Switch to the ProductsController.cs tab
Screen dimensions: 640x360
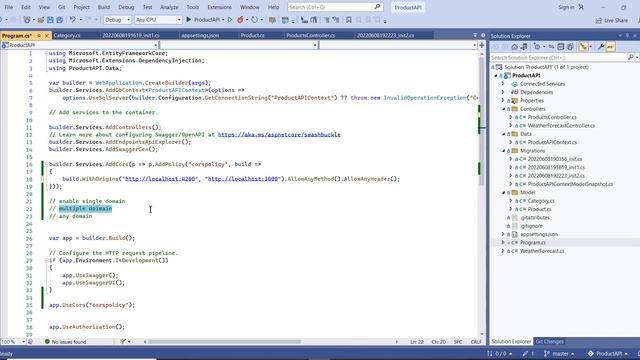(311, 36)
